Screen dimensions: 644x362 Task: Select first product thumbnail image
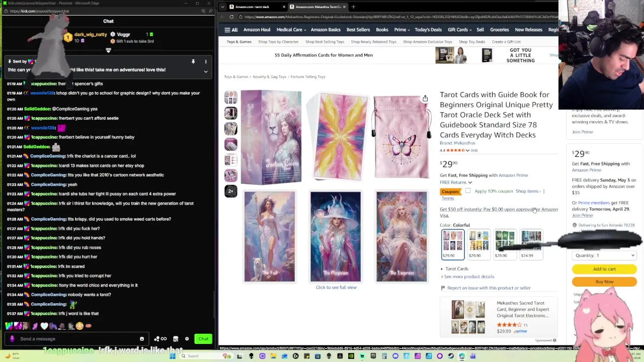pyautogui.click(x=231, y=97)
